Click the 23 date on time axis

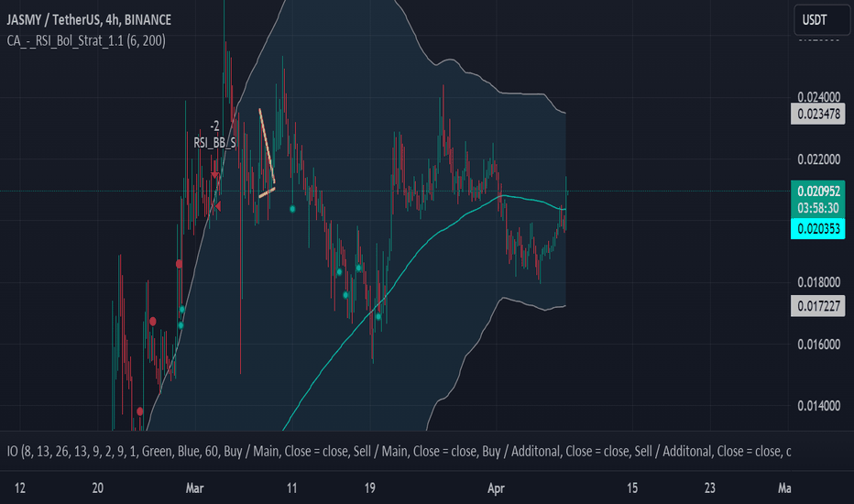pos(709,488)
